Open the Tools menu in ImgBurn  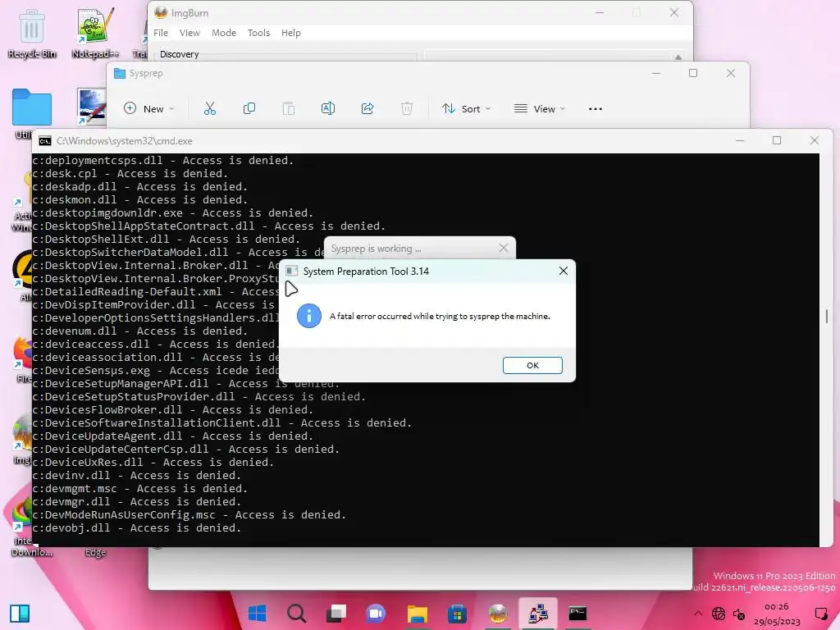click(258, 33)
